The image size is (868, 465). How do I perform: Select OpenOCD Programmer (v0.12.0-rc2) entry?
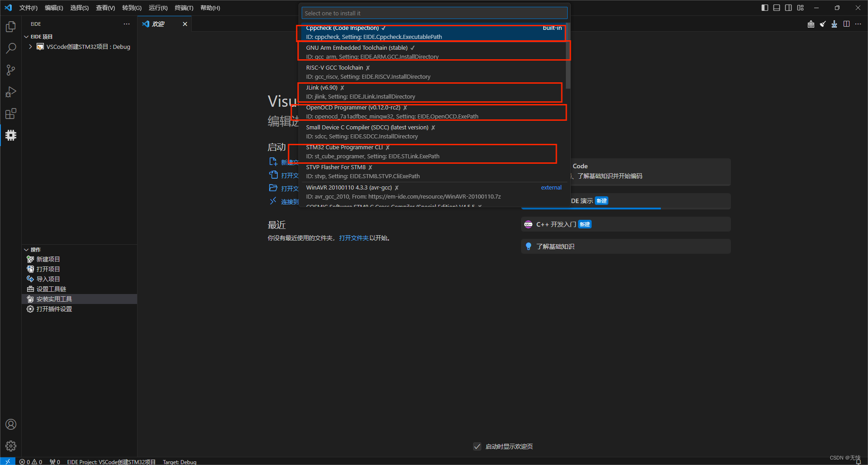tap(433, 112)
